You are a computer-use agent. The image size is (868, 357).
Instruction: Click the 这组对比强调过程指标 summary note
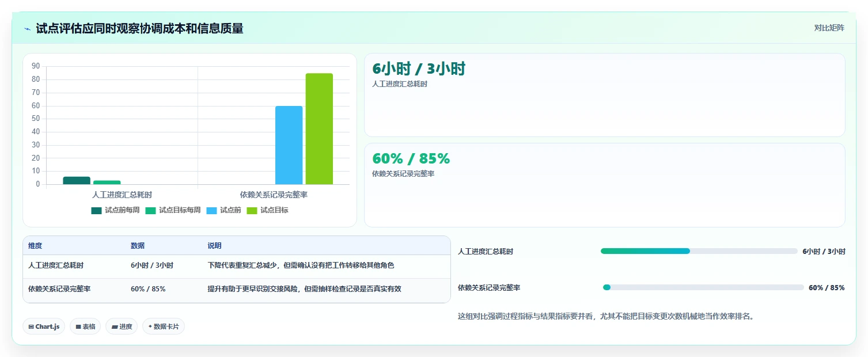click(606, 316)
